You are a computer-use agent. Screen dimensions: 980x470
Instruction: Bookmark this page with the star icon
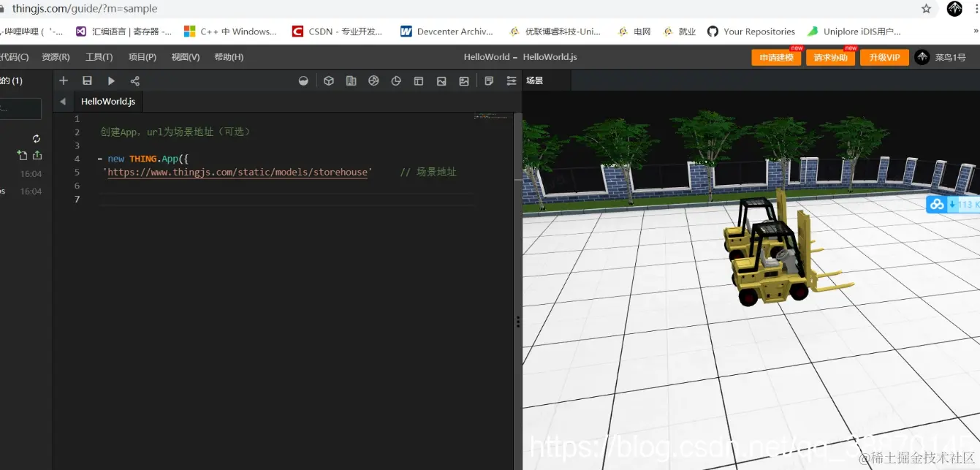926,9
